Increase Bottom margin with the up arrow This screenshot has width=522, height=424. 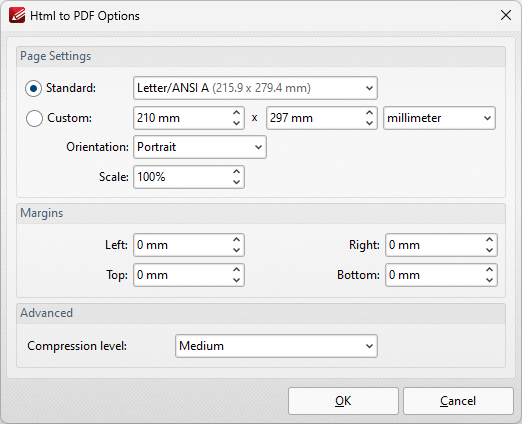[489, 270]
